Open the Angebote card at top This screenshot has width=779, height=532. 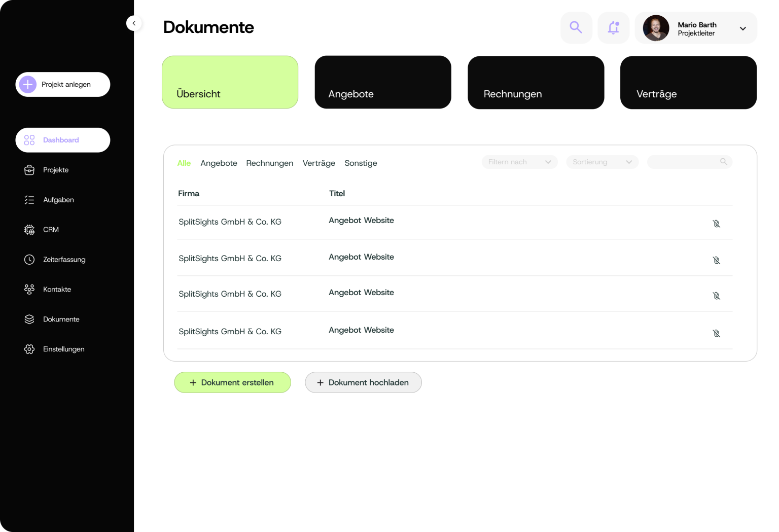point(382,82)
